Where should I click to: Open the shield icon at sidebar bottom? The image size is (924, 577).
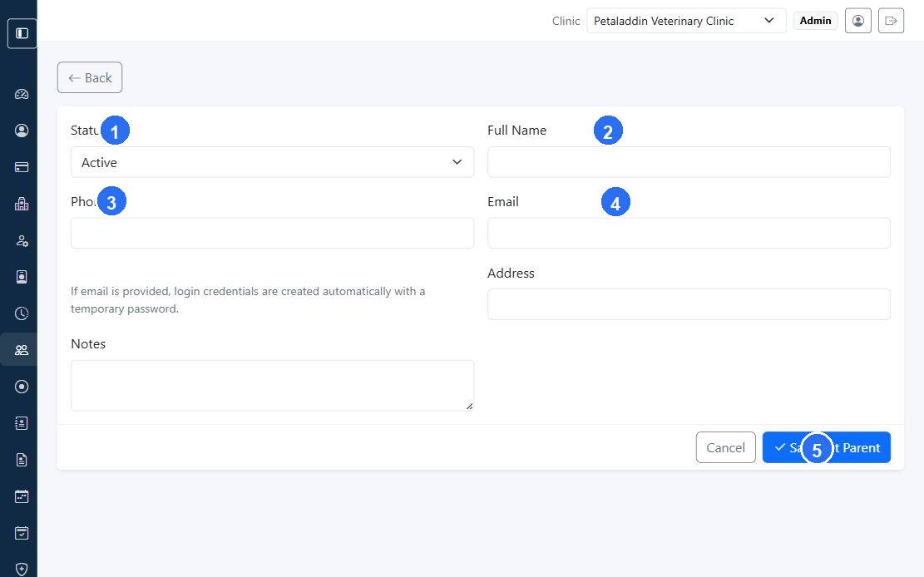coord(22,569)
